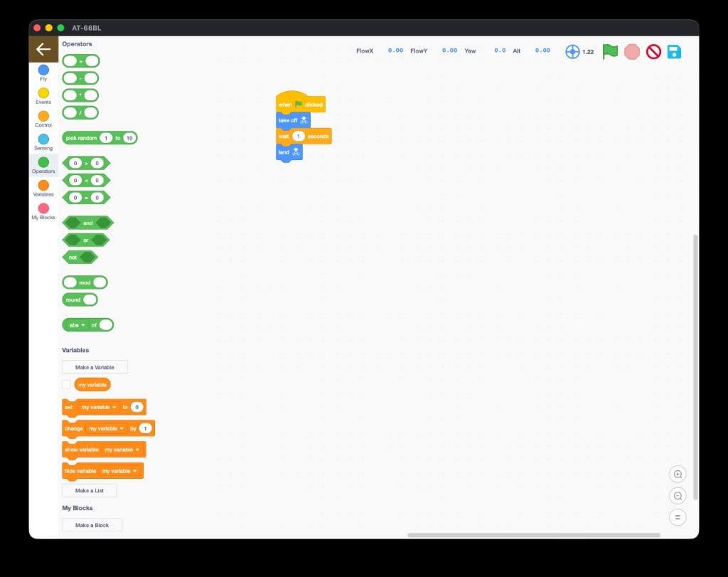Image resolution: width=728 pixels, height=577 pixels.
Task: Select the addition operator block
Action: coord(81,61)
